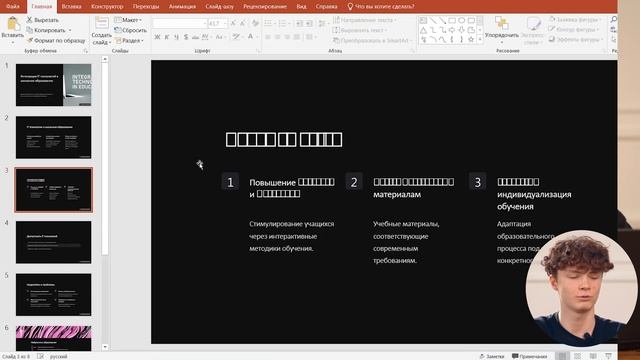Toggle strikethrough formatting

[196, 37]
